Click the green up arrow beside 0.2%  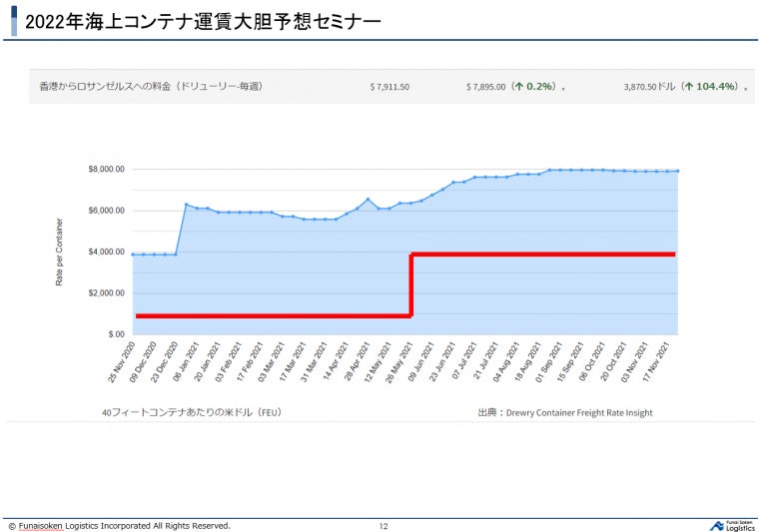tap(519, 87)
